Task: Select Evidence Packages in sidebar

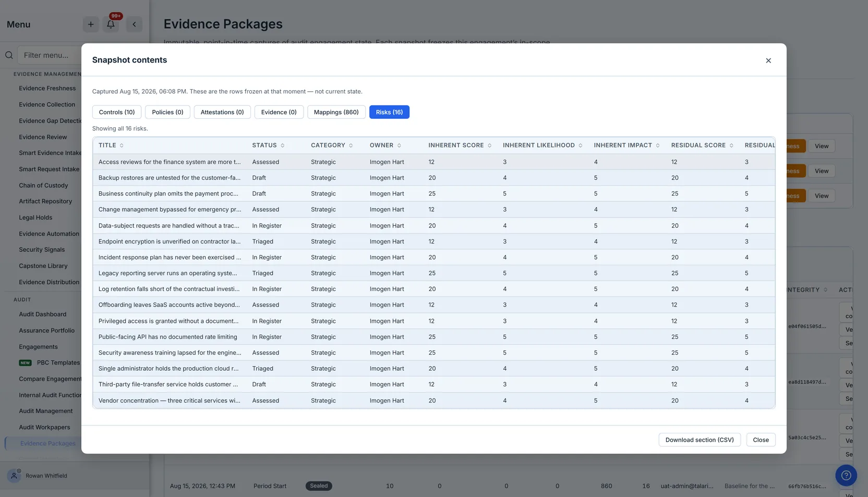Action: (x=47, y=443)
